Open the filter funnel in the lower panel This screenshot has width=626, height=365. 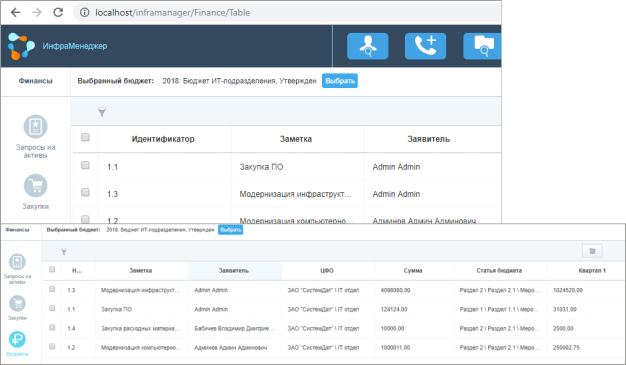tap(64, 251)
